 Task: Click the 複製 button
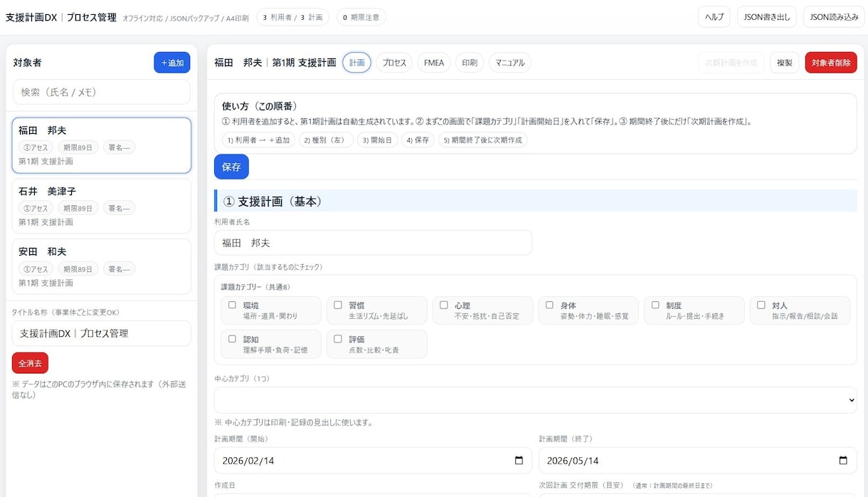[x=785, y=63]
